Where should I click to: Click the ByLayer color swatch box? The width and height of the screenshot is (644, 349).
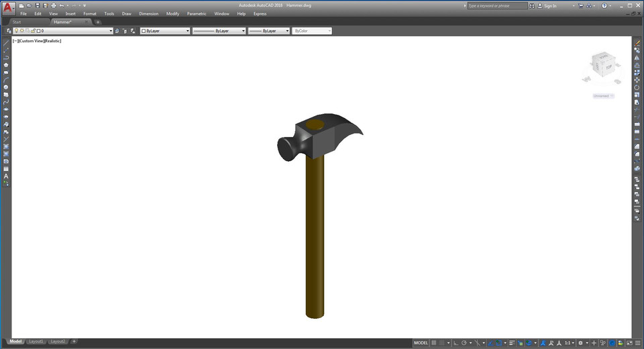pos(144,31)
